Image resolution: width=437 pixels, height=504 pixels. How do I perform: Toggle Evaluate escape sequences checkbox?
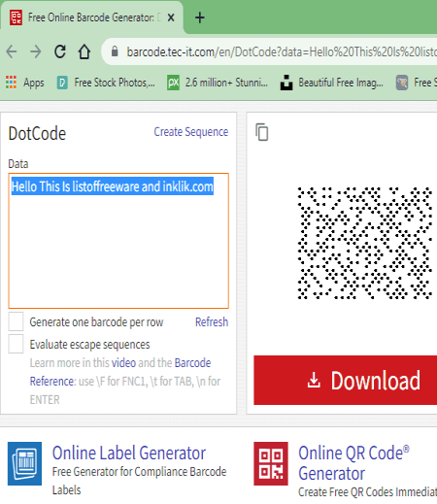click(x=16, y=344)
